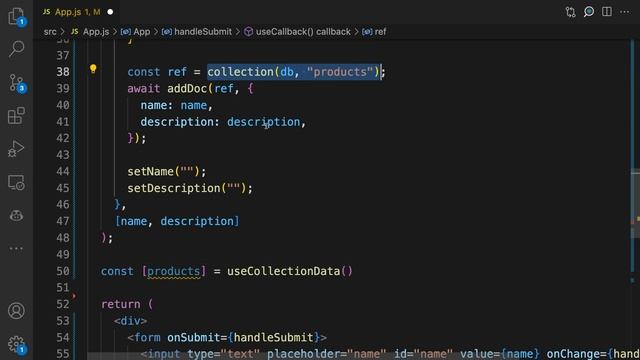
Task: Open the Accounts icon
Action: [16, 311]
